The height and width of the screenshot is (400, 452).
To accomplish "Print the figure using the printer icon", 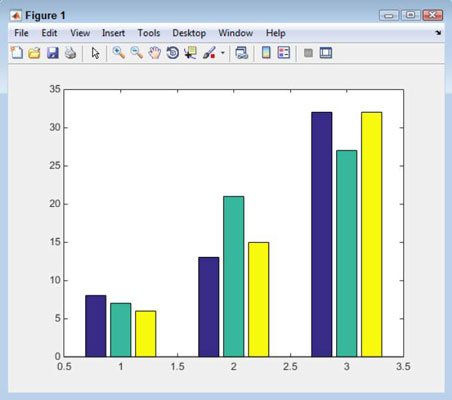I will 70,53.
